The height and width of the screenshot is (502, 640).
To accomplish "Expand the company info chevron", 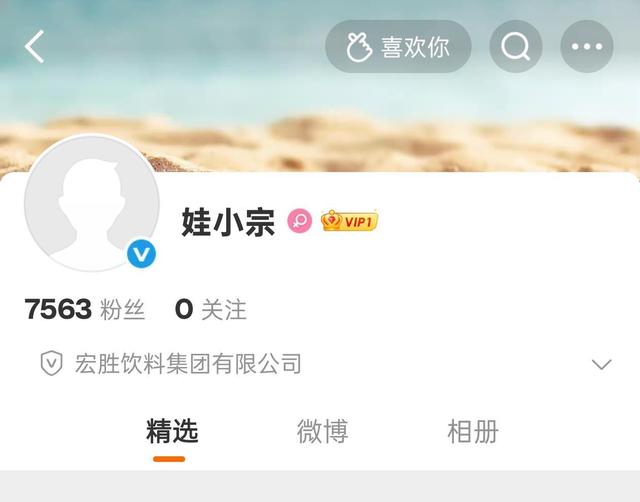I will (x=602, y=364).
